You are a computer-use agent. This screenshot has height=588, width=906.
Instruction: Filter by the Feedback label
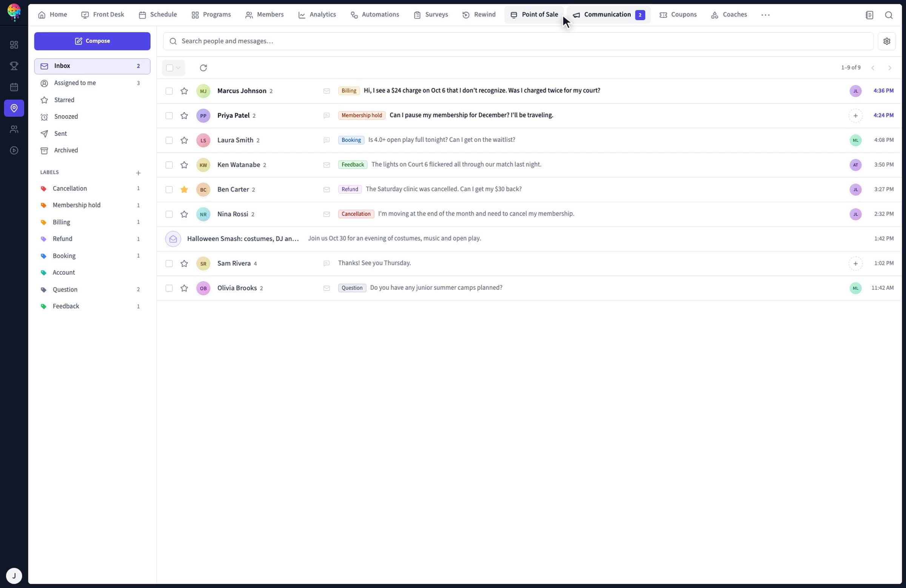pyautogui.click(x=92, y=306)
